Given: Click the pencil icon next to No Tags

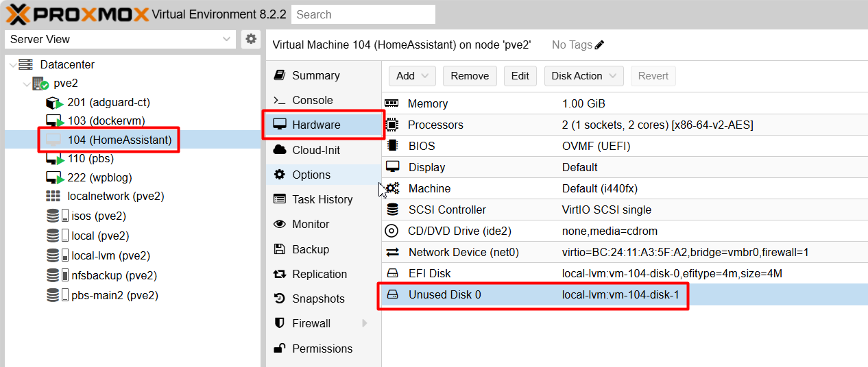Looking at the screenshot, I should [600, 45].
